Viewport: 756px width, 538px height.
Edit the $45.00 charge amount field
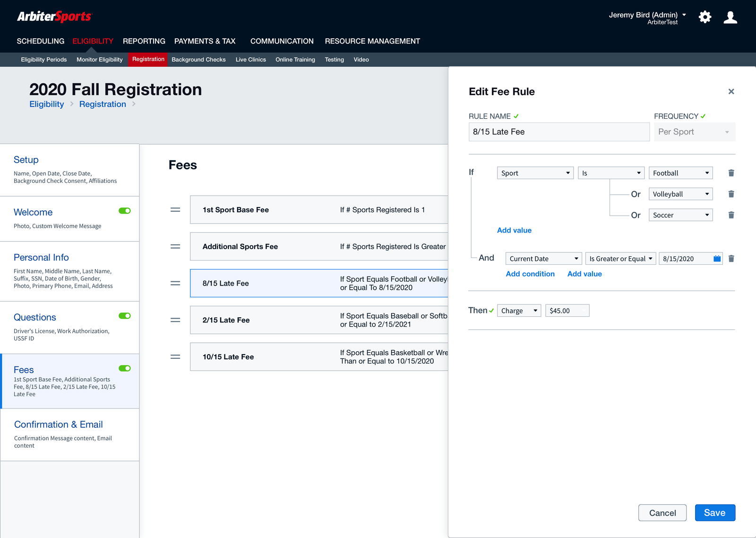click(567, 311)
